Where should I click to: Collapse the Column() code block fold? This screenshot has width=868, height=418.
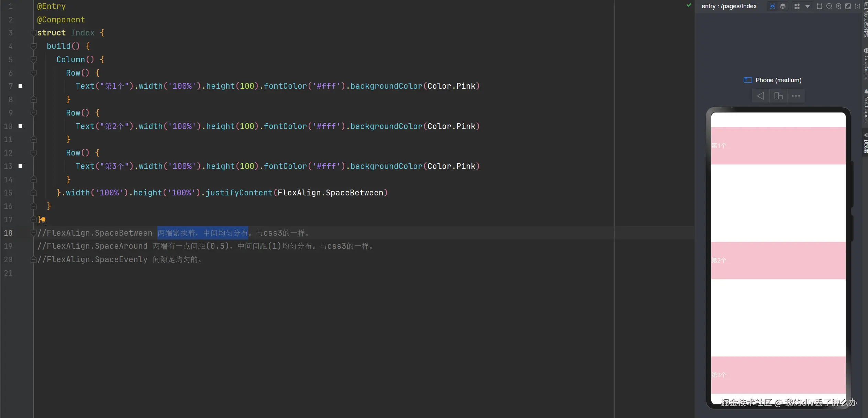(33, 60)
